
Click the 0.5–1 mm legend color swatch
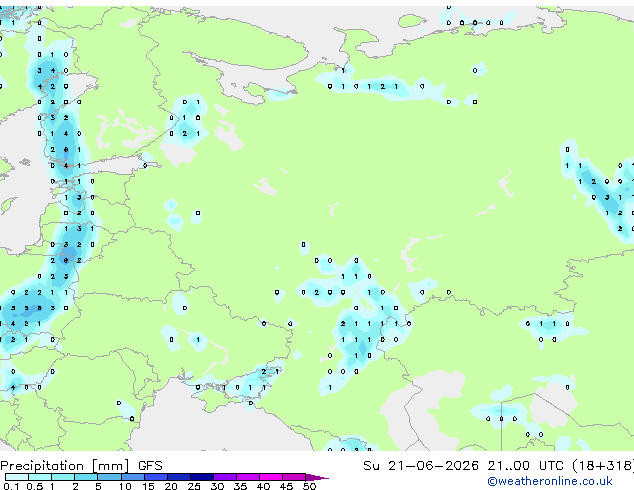[40, 477]
